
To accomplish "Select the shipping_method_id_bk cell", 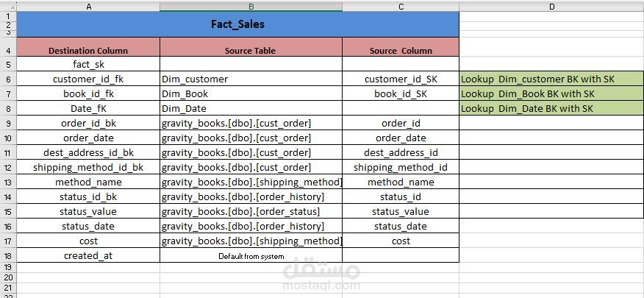I will (88, 167).
